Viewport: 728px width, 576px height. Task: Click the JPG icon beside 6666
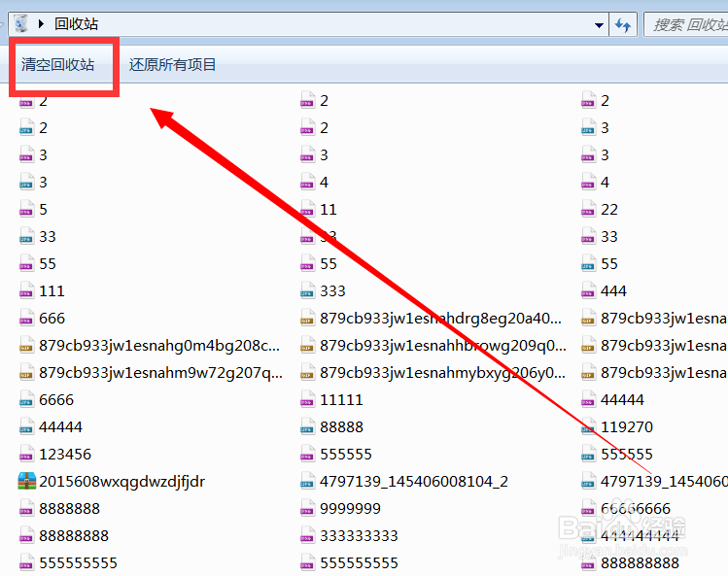(26, 399)
